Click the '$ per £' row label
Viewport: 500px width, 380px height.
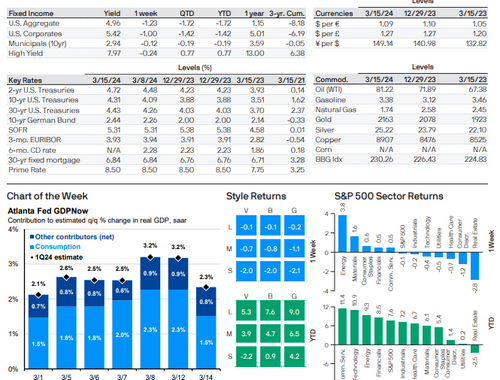(327, 34)
